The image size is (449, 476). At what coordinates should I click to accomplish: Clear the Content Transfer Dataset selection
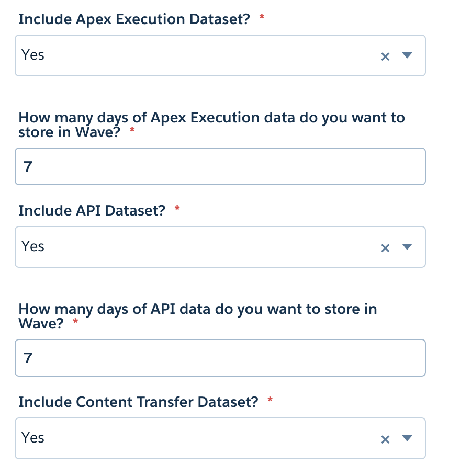tap(386, 439)
